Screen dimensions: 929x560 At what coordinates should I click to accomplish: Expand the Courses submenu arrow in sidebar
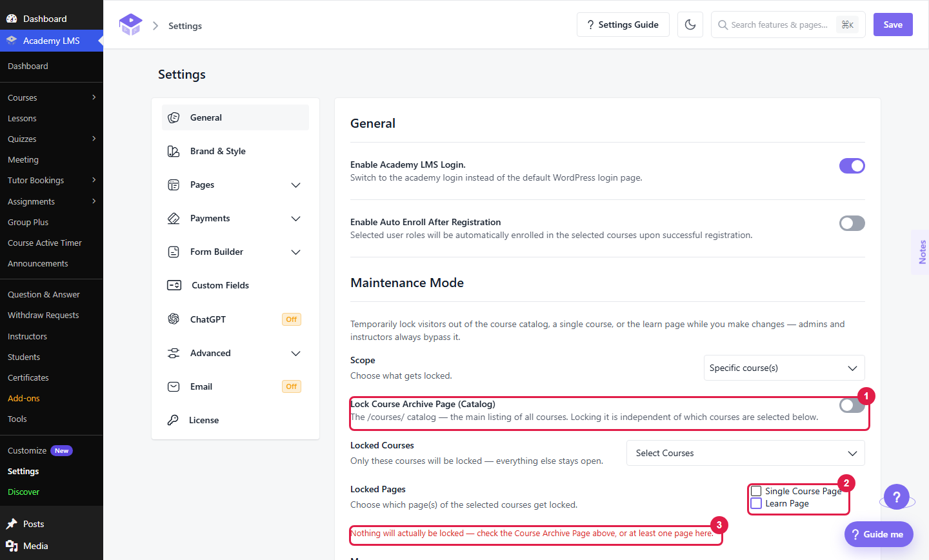94,97
